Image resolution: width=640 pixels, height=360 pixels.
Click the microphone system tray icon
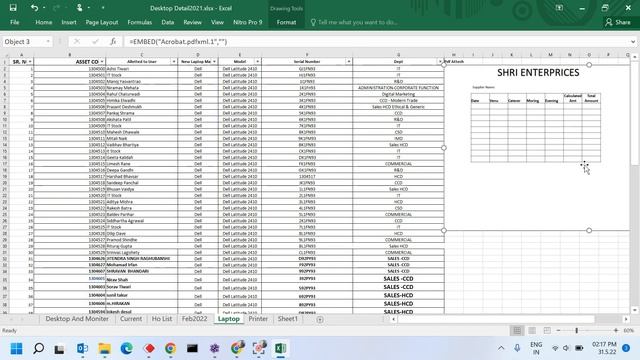point(517,348)
